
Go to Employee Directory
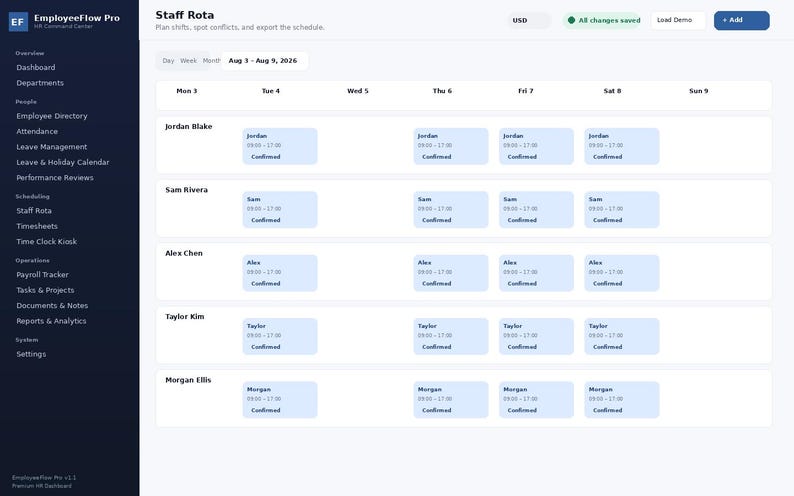(x=52, y=116)
